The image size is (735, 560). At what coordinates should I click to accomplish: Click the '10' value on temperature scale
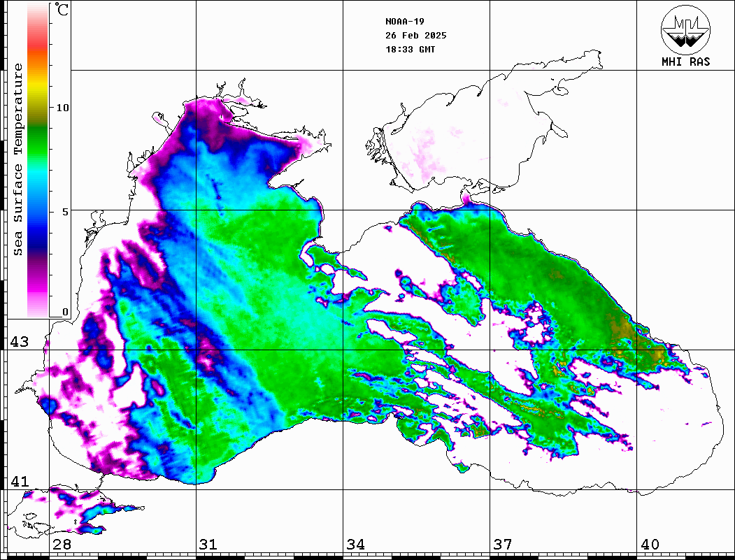coord(62,108)
